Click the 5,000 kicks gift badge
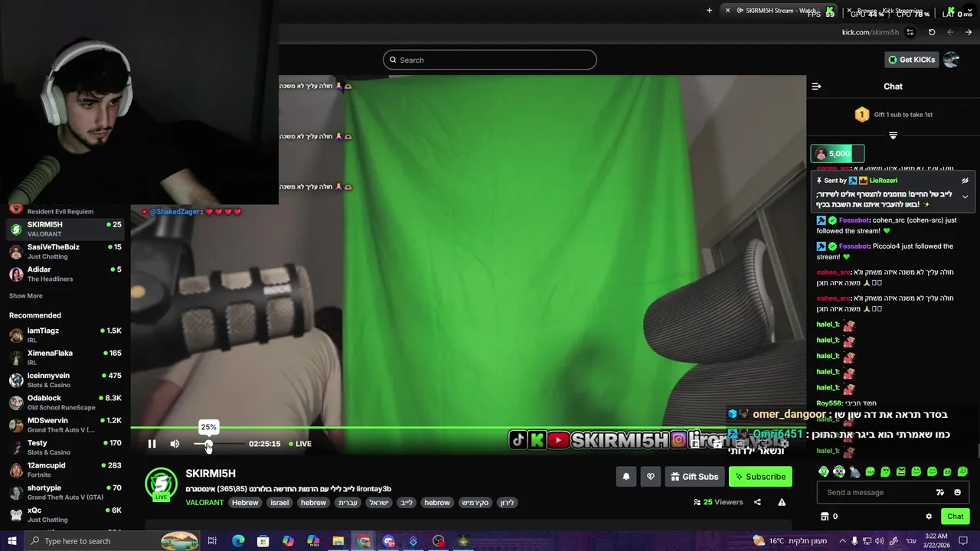 pyautogui.click(x=838, y=154)
